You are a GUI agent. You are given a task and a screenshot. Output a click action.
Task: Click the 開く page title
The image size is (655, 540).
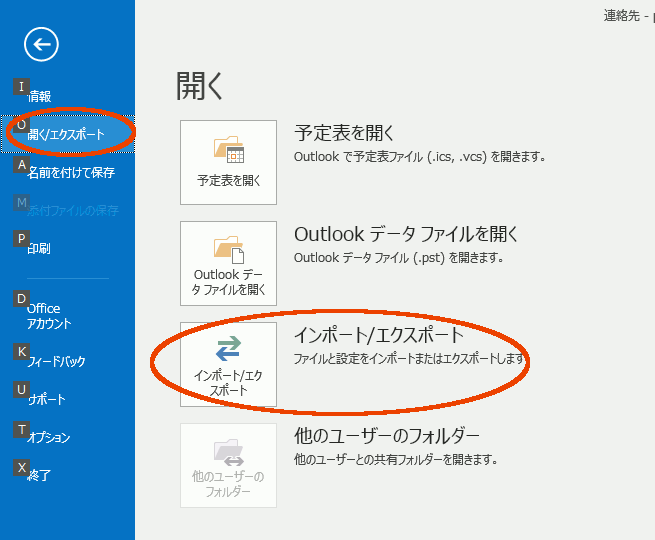click(x=200, y=86)
